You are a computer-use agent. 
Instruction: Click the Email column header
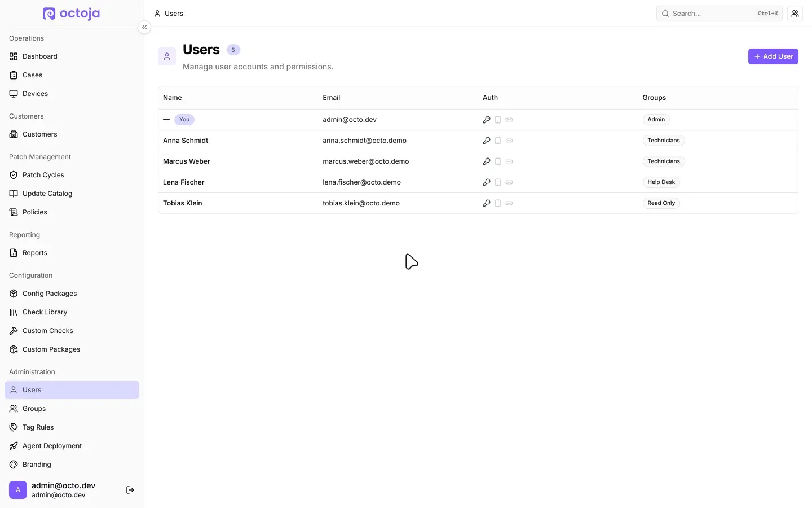tap(332, 98)
